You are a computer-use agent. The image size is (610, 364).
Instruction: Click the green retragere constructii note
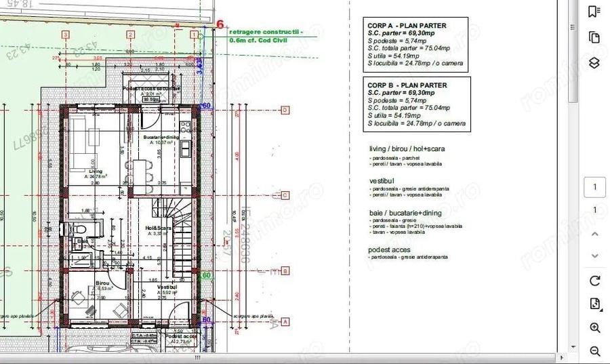pyautogui.click(x=266, y=35)
